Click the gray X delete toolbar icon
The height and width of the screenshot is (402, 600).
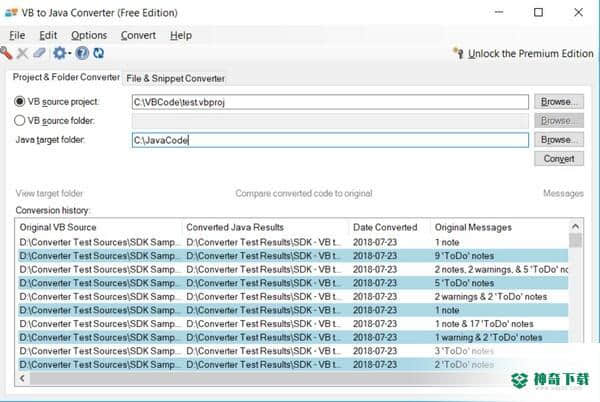[23, 53]
